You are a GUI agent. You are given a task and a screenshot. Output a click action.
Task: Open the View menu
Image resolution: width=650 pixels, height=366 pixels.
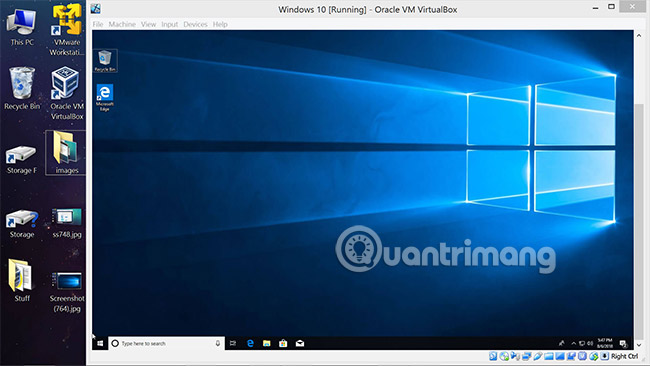coord(148,24)
